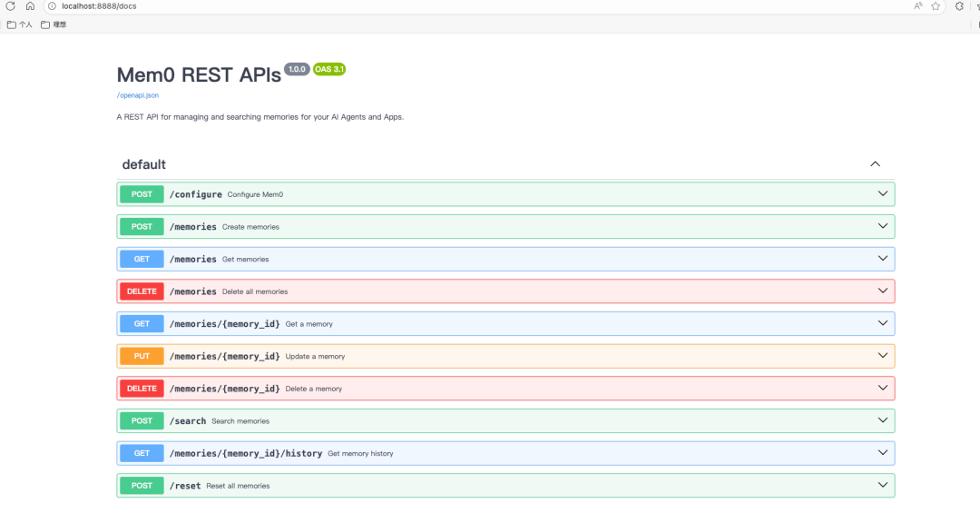980x513 pixels.
Task: Click the favorites star icon
Action: click(x=936, y=6)
